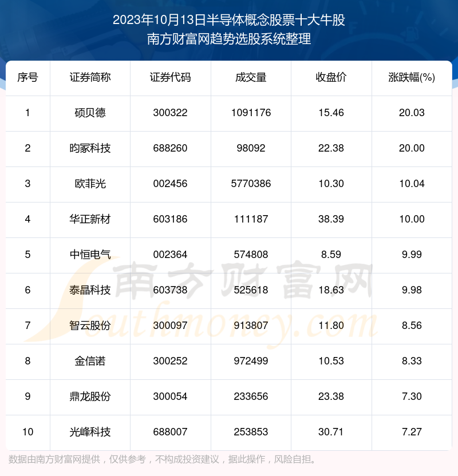Click the 收盘价 column header
This screenshot has height=476, width=458.
331,77
